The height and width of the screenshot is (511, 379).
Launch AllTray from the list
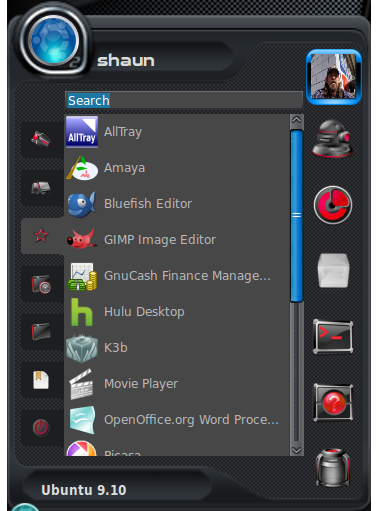pyautogui.click(x=177, y=132)
